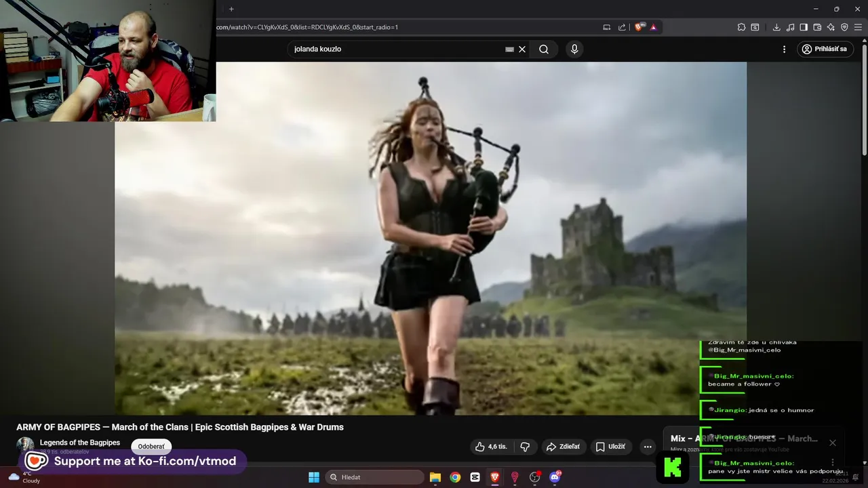868x488 pixels.
Task: Click install app screen icon in address bar
Action: coord(607,27)
